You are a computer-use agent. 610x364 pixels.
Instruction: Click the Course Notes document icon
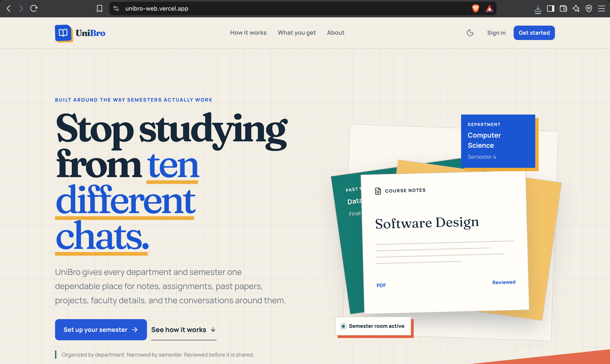[x=378, y=191]
